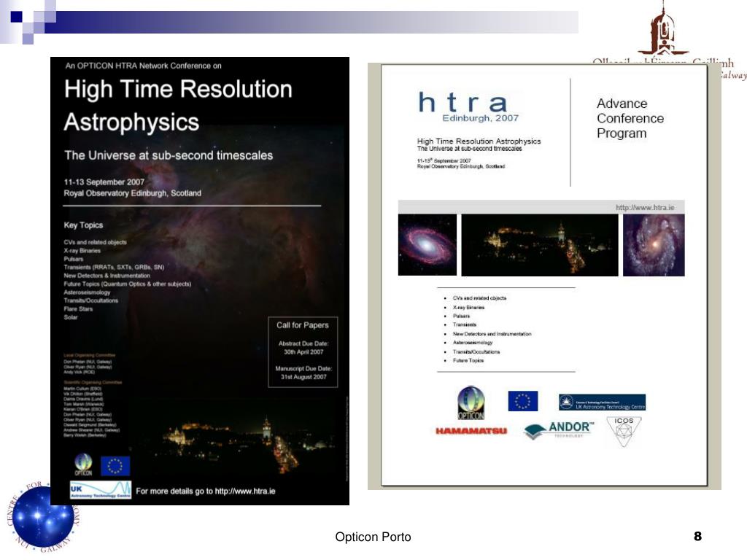The width and height of the screenshot is (747, 560).
Task: Click the EU flag in the conference program
Action: click(x=522, y=401)
